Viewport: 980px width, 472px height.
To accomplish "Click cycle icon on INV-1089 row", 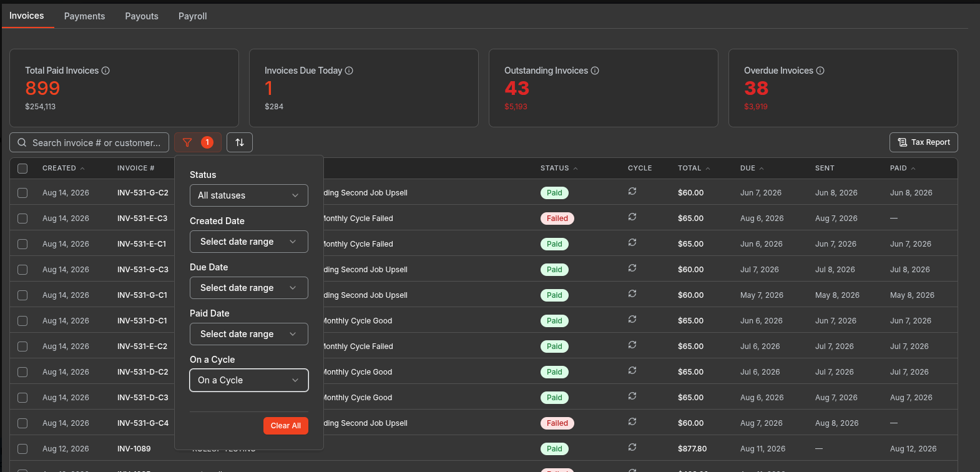I will [632, 447].
